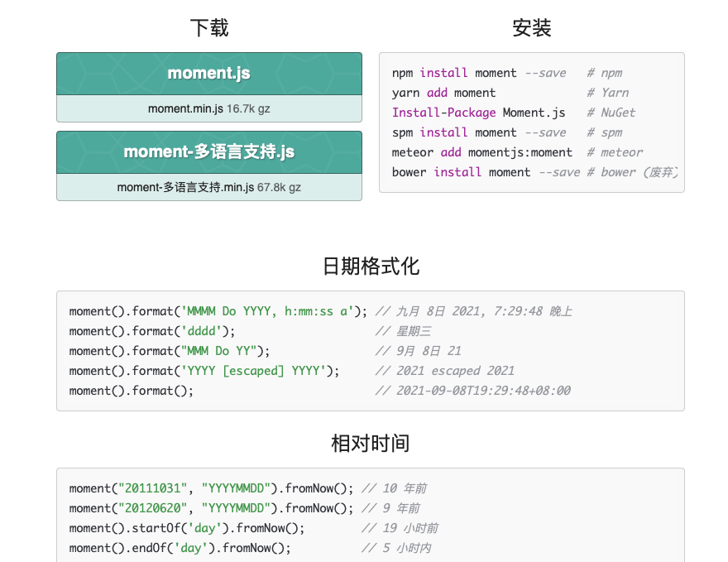728x562 pixels.
Task: Click the 安装 heading
Action: coord(532,28)
